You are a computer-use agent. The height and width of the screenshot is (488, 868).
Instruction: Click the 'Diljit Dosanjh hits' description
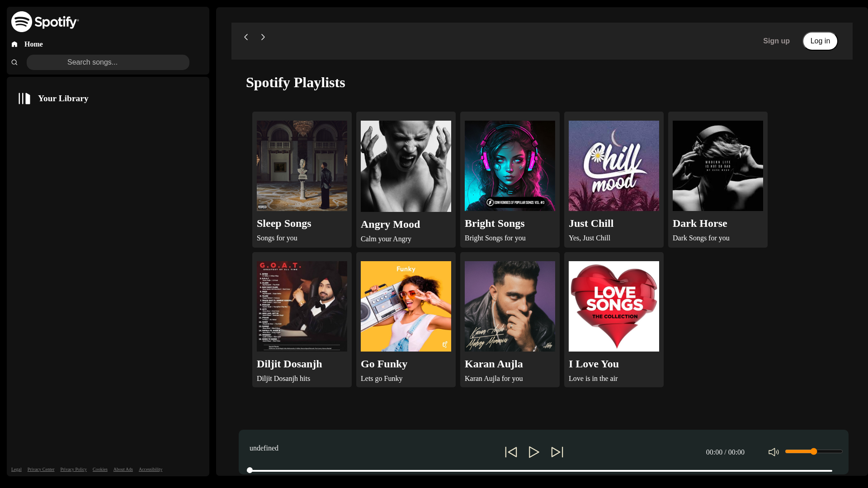click(x=283, y=379)
